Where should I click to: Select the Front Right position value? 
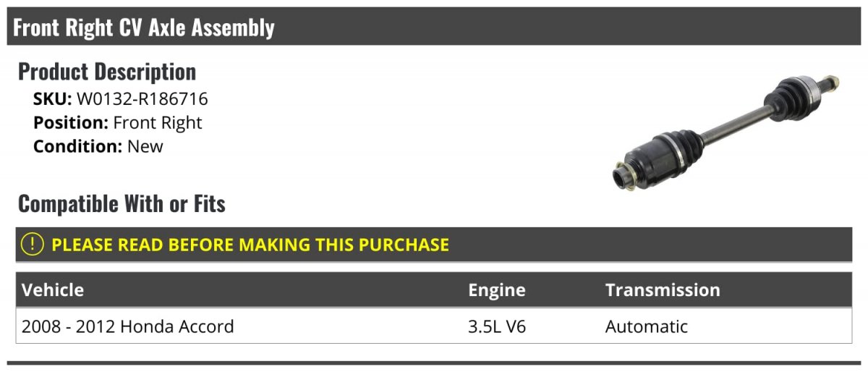(158, 123)
